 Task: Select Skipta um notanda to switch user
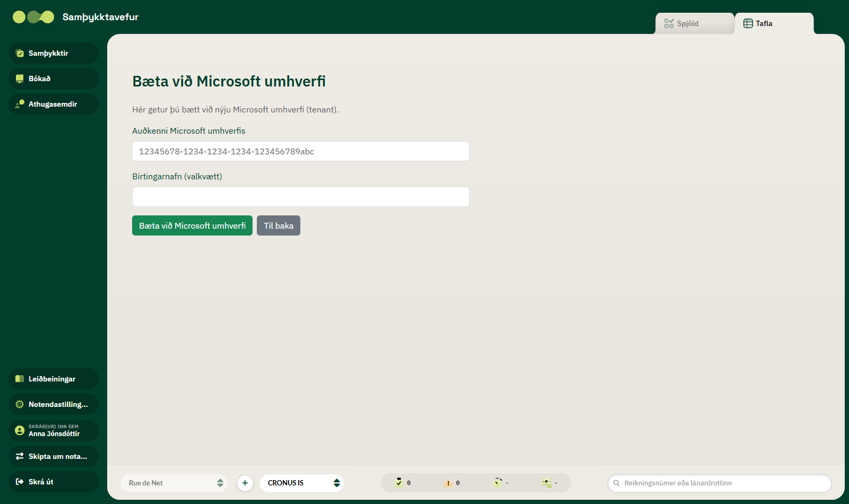(54, 456)
